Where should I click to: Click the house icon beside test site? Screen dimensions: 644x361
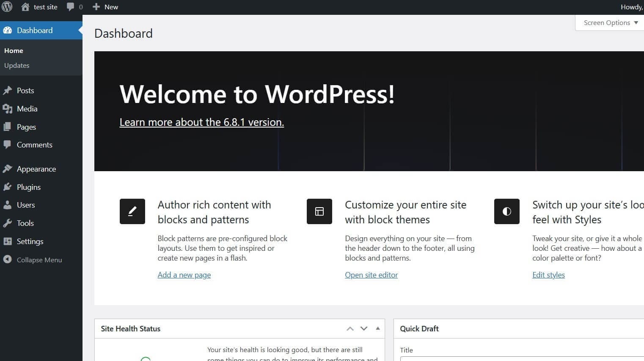click(x=25, y=7)
